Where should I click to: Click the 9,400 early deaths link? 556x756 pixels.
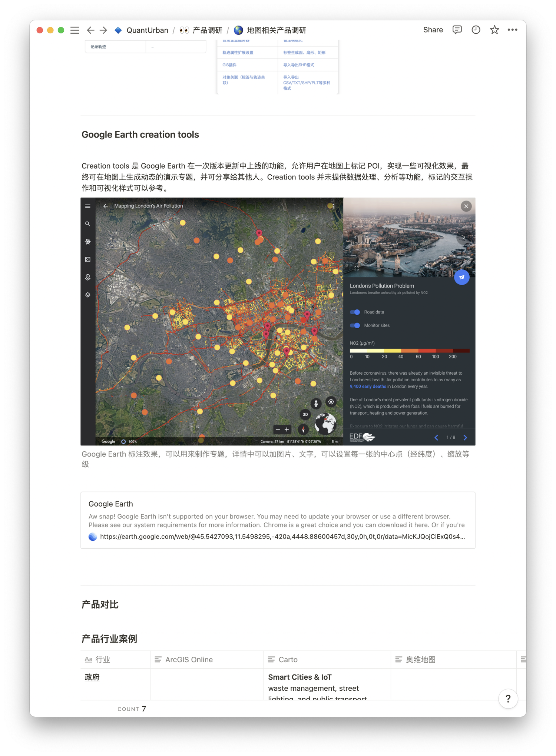tap(368, 387)
